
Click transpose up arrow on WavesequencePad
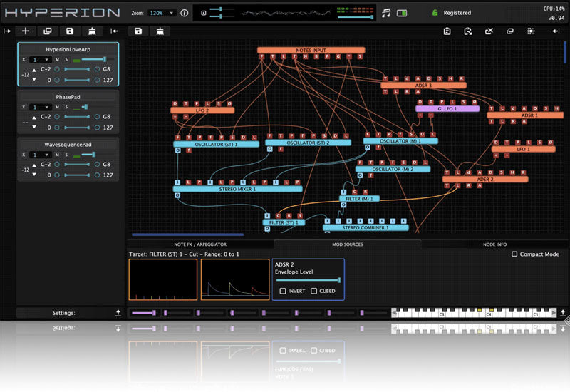pyautogui.click(x=34, y=165)
